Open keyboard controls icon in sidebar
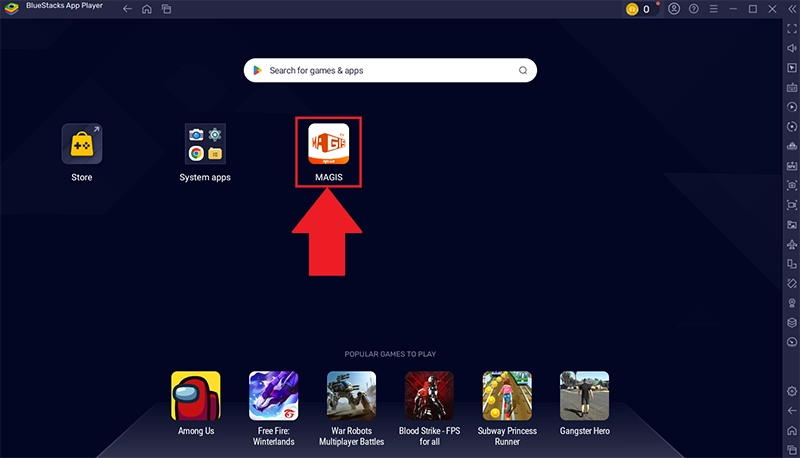Screen dimensions: 800x458 coord(792,87)
